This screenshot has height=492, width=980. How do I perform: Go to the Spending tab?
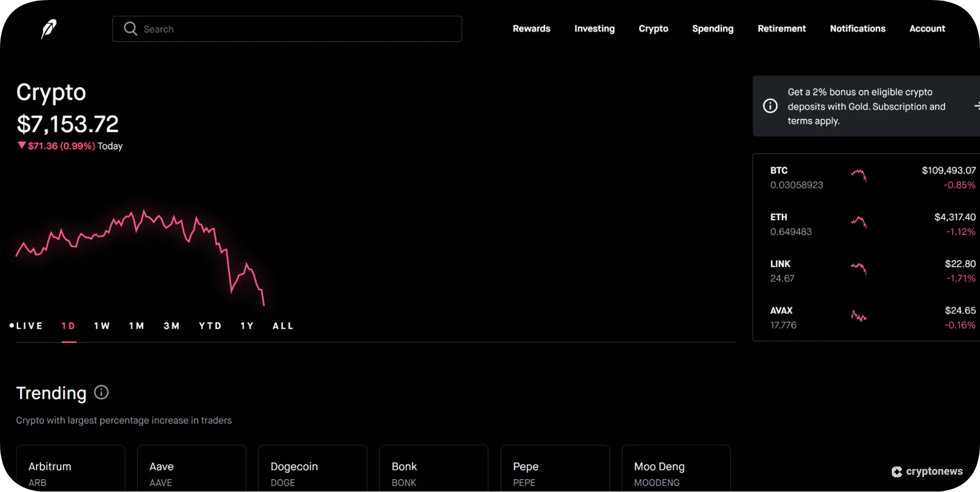click(713, 28)
